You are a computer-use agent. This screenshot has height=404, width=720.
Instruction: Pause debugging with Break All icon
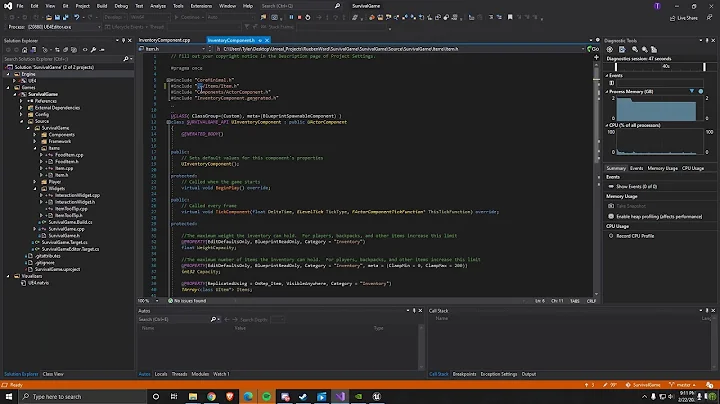[291, 17]
